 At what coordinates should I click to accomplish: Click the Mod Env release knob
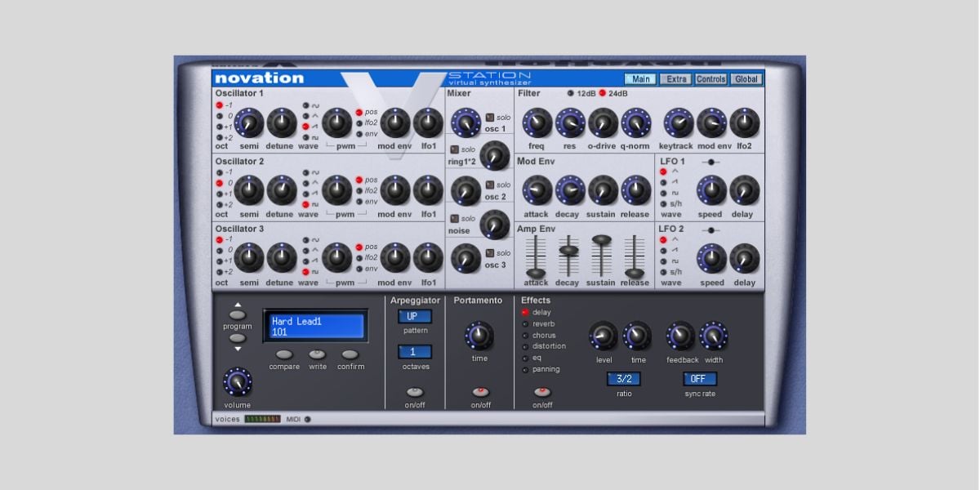click(x=635, y=190)
